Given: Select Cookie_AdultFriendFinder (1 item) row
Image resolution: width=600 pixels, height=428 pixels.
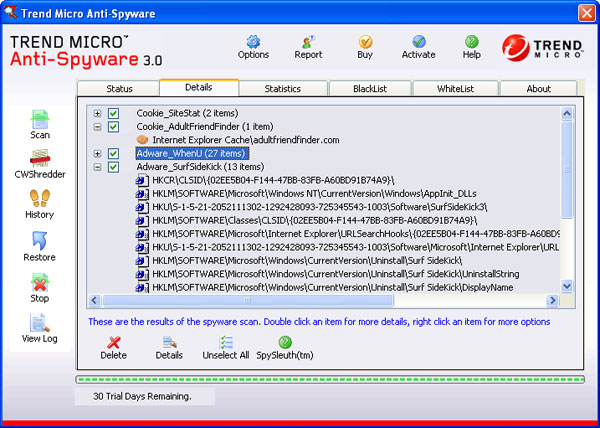Looking at the screenshot, I should [x=205, y=127].
